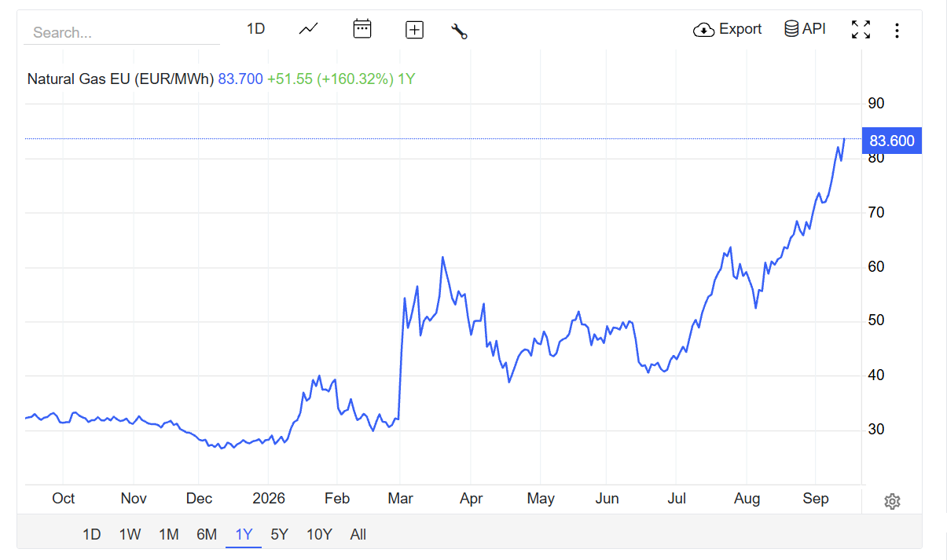Open the wrench tools icon
Viewport: 947px width, 560px height.
click(459, 31)
